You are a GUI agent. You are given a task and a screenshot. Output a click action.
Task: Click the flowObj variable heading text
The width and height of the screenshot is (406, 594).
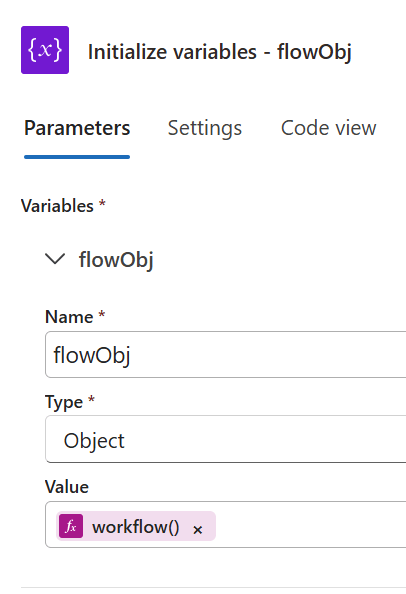[116, 260]
